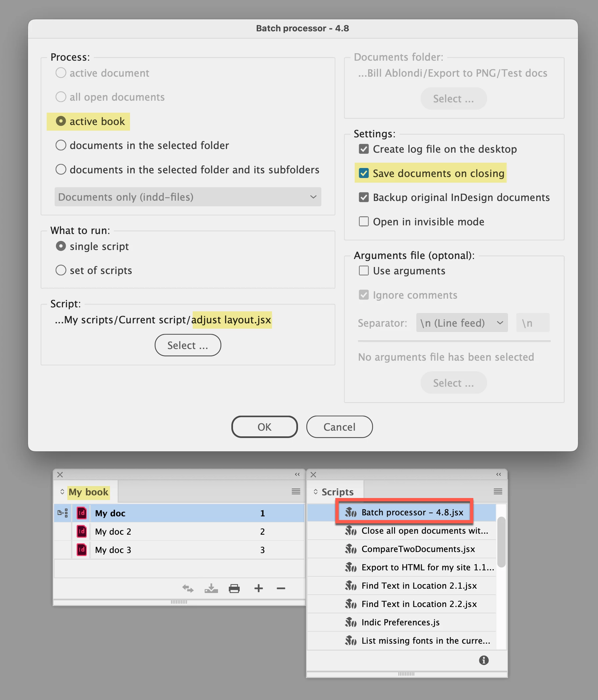
Task: Click page number 2 of My doc 2
Action: coord(263,531)
